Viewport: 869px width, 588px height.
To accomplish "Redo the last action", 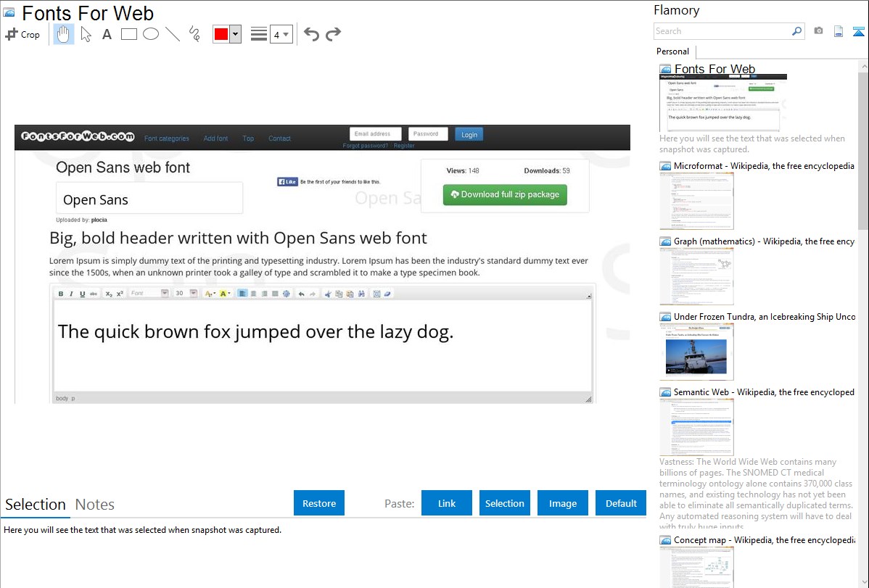I will pos(333,34).
